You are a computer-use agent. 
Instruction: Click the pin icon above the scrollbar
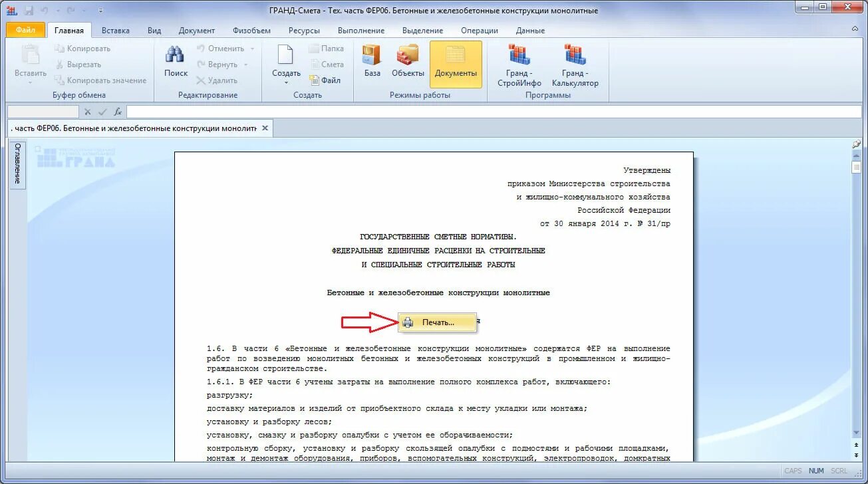point(857,144)
